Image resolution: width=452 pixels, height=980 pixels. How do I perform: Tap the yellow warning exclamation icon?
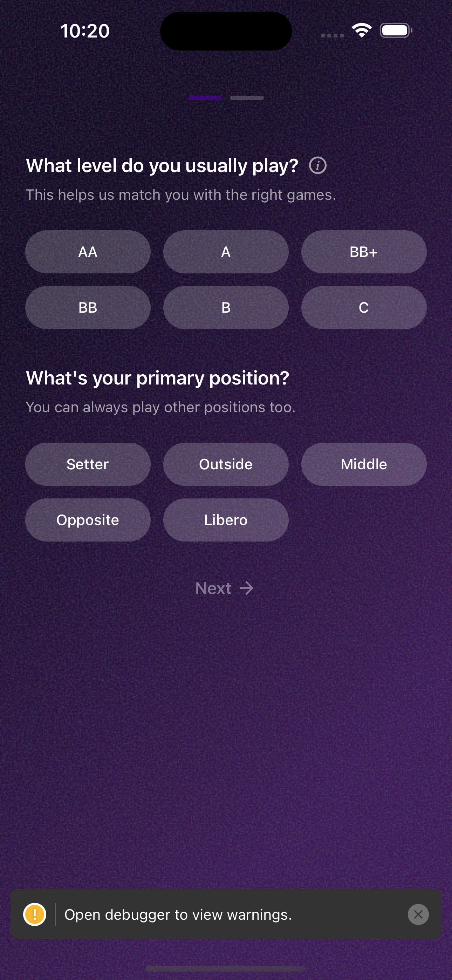35,914
